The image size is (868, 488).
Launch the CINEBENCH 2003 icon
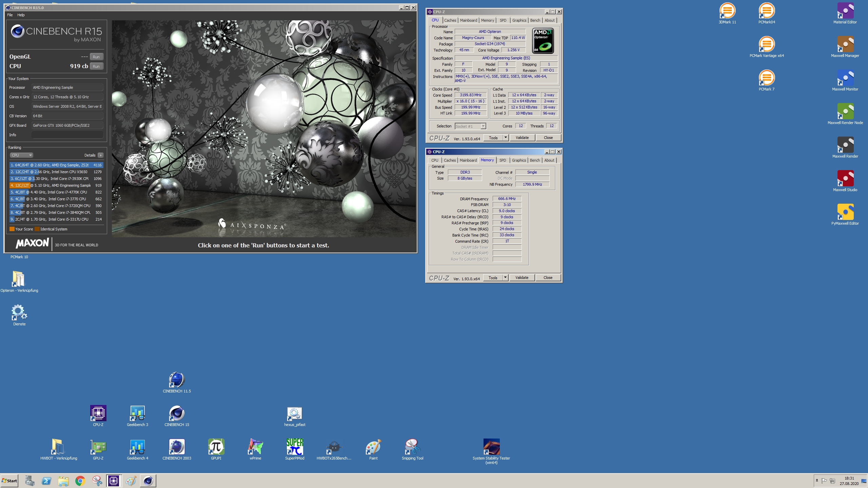tap(177, 449)
